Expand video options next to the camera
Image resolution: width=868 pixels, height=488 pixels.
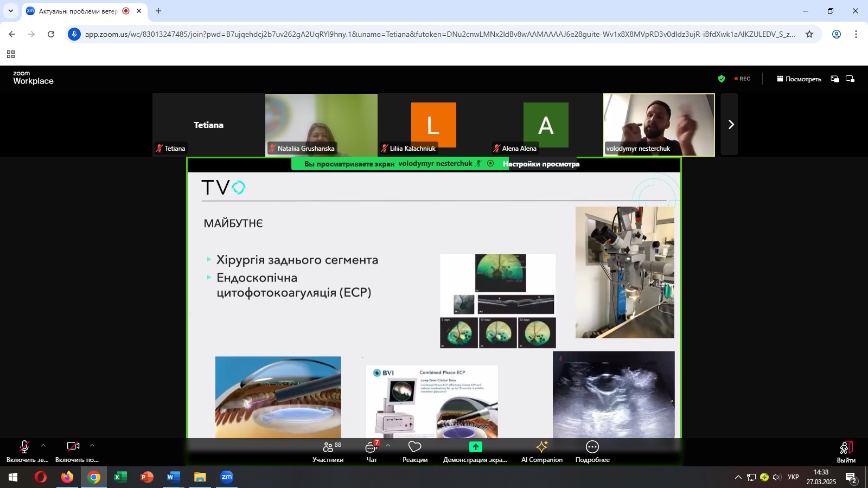tap(92, 446)
